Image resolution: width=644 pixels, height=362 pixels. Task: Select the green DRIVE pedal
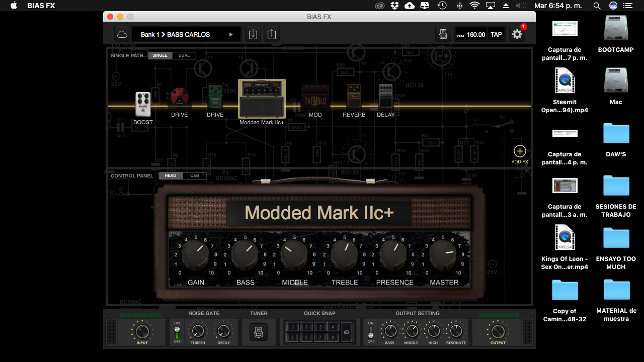tap(215, 97)
